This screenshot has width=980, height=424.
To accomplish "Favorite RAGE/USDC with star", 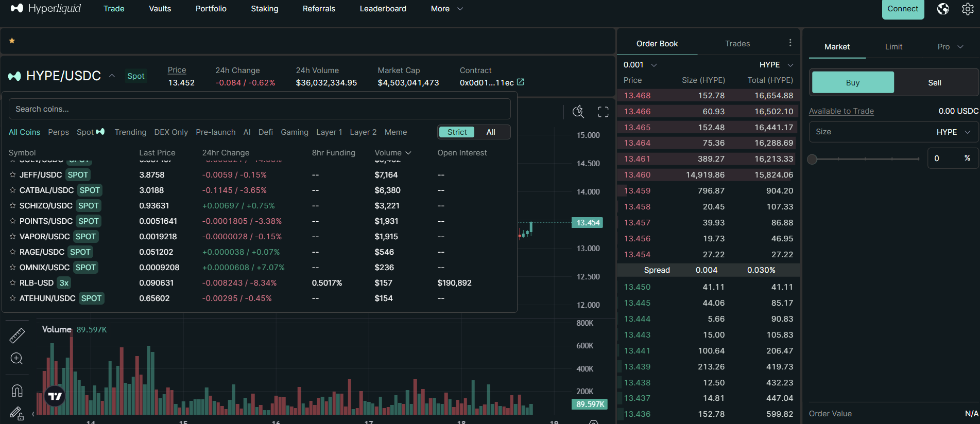I will [x=12, y=252].
